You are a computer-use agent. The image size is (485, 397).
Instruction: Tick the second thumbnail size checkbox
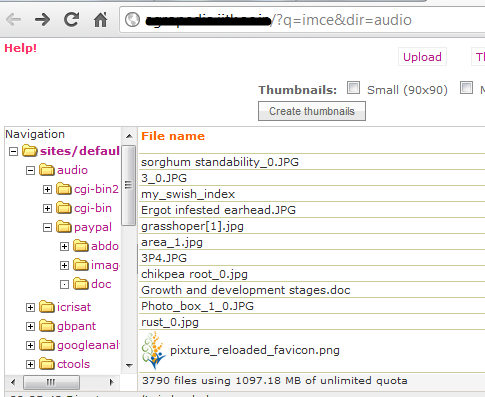tap(466, 88)
